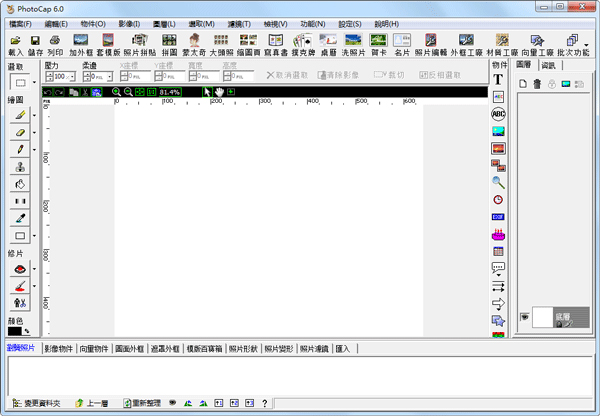Expand the red-eye tool dropdown arrow
Image resolution: width=600 pixels, height=416 pixels.
[x=34, y=269]
